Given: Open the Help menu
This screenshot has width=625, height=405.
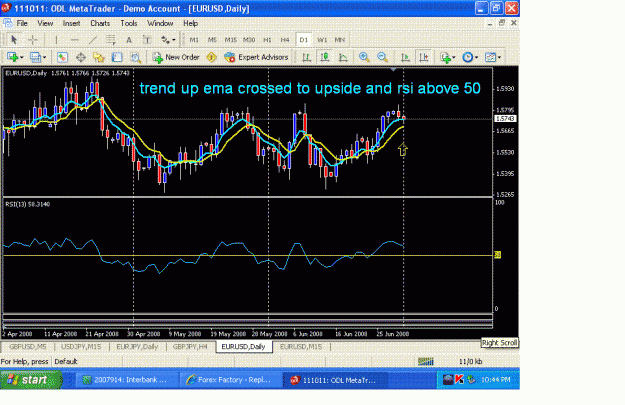Looking at the screenshot, I should [191, 23].
